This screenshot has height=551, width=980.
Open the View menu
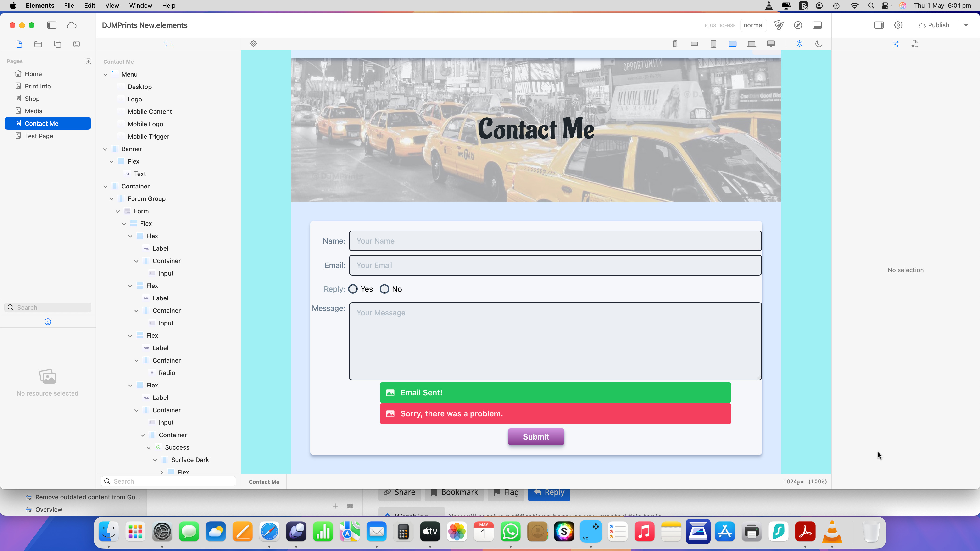[x=112, y=5]
